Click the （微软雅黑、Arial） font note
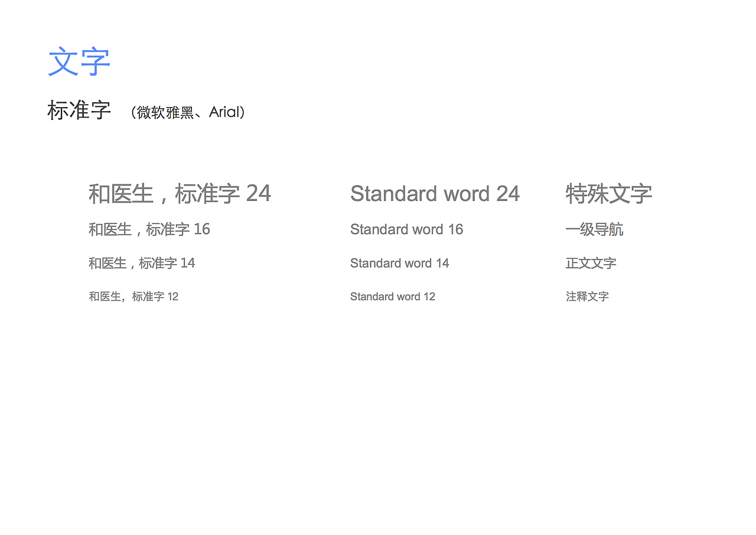 [187, 112]
